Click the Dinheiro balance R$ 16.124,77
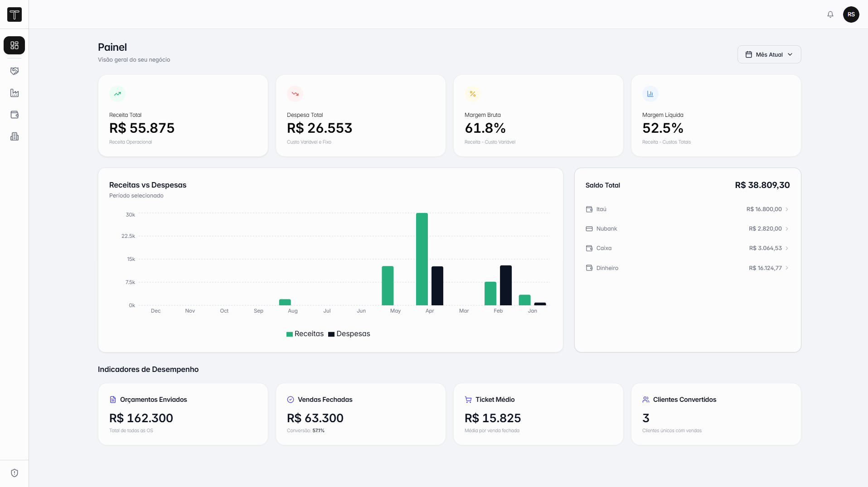This screenshot has height=487, width=868. pos(765,268)
